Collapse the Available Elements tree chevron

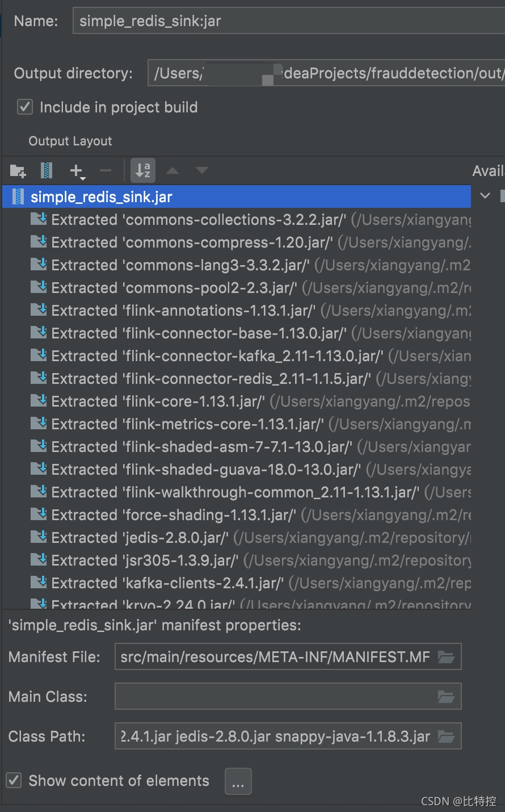pos(485,195)
